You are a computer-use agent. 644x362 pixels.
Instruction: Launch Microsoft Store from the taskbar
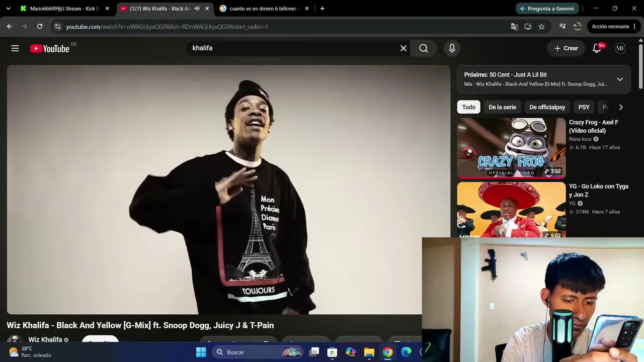(x=332, y=352)
